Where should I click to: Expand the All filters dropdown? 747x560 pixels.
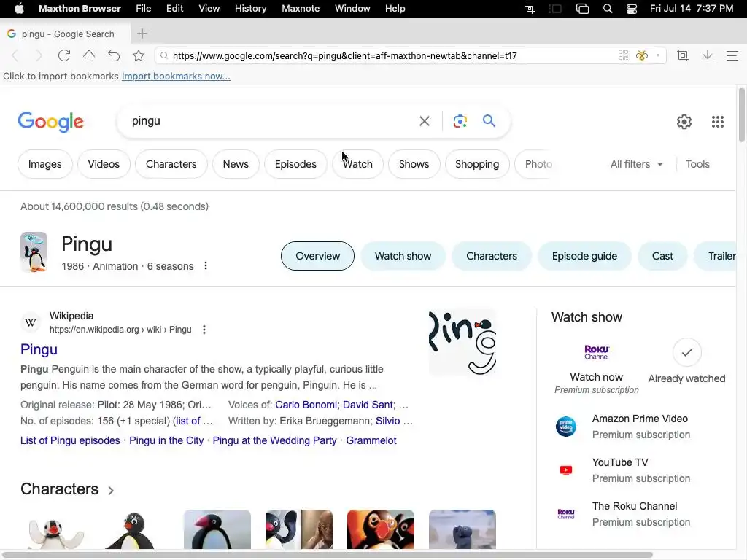pos(636,164)
